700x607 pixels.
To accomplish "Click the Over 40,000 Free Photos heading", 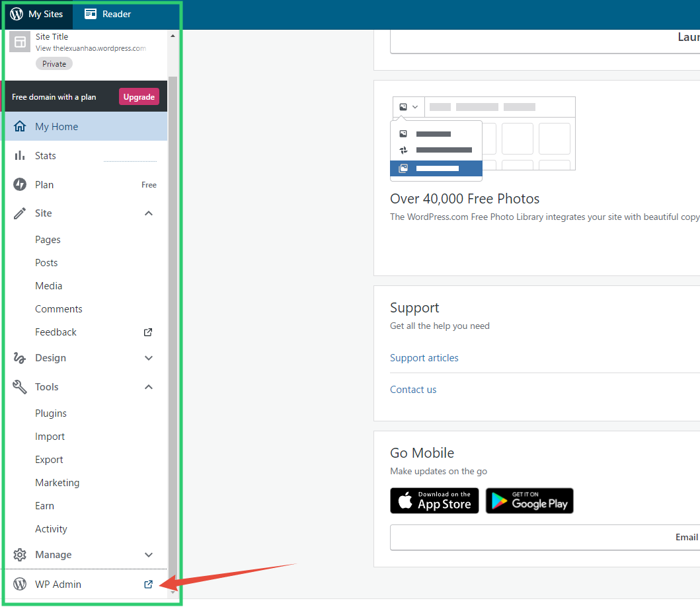I will [x=465, y=198].
